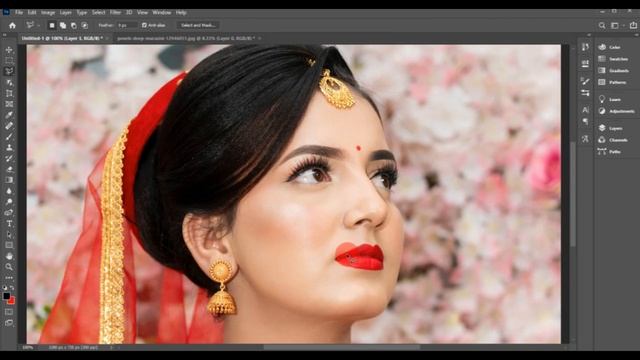The image size is (640, 360).
Task: Toggle the Anti-alias checkbox
Action: tap(144, 25)
